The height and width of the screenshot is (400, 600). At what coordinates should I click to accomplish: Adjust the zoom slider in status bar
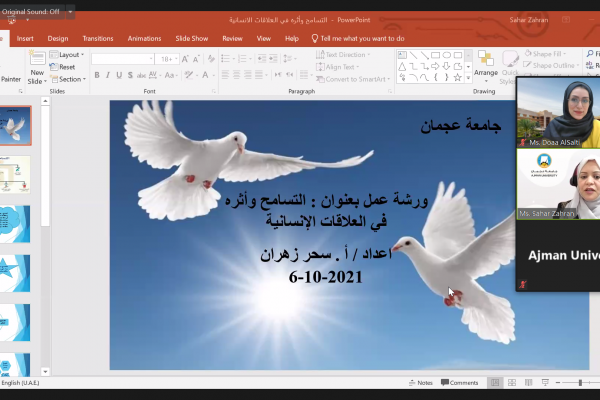tap(581, 382)
